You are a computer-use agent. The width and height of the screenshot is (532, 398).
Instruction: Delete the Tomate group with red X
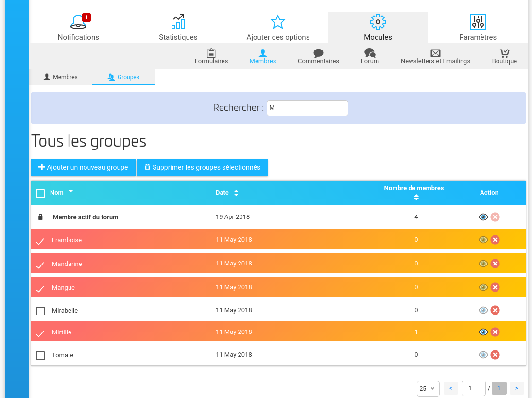tap(495, 355)
